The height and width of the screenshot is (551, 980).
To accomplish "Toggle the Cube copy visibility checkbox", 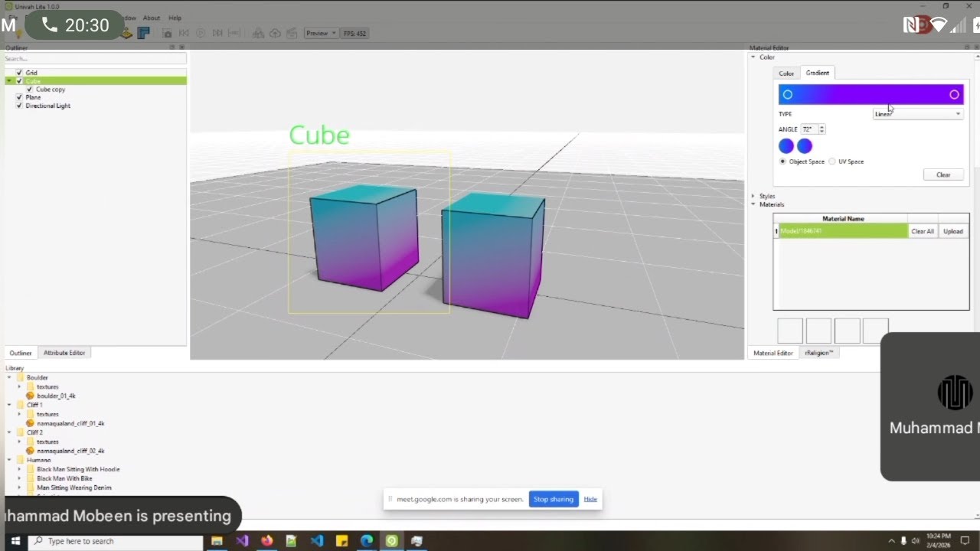I will (x=30, y=90).
